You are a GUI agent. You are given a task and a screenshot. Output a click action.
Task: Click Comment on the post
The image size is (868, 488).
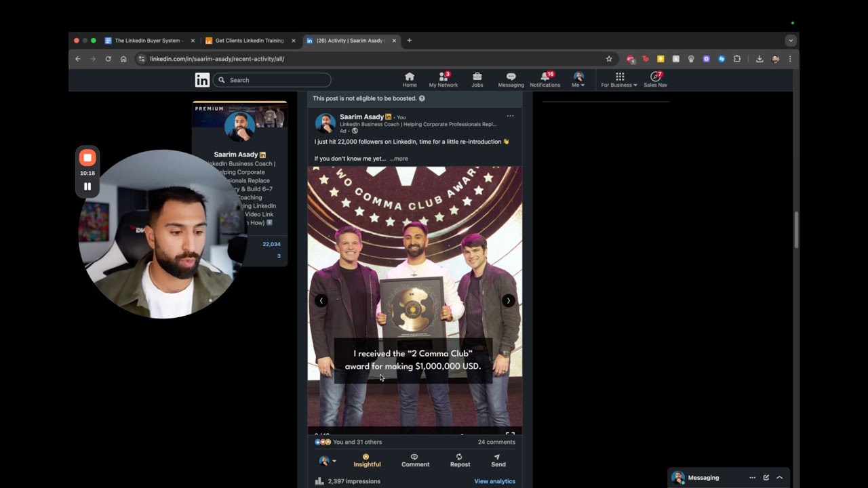(415, 460)
